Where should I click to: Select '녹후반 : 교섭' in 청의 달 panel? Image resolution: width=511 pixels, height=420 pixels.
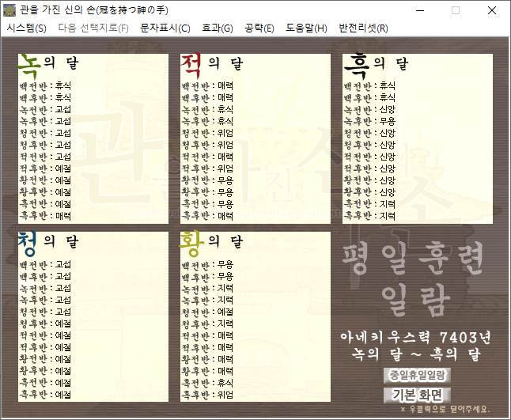(45, 300)
